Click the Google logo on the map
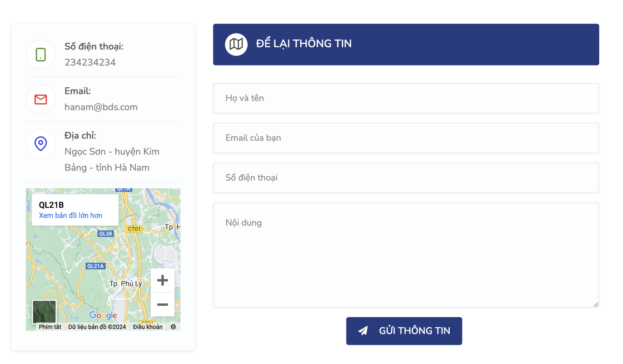 point(103,315)
